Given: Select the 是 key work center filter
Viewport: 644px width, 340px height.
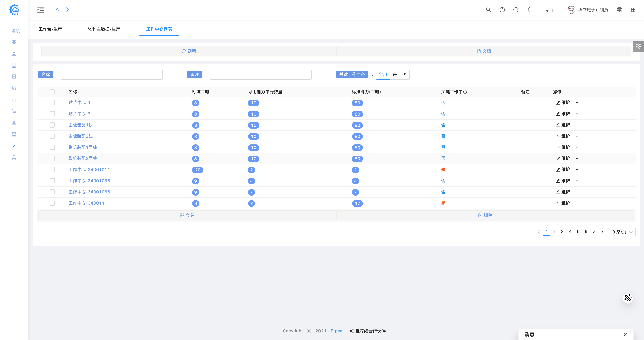Looking at the screenshot, I should (395, 75).
